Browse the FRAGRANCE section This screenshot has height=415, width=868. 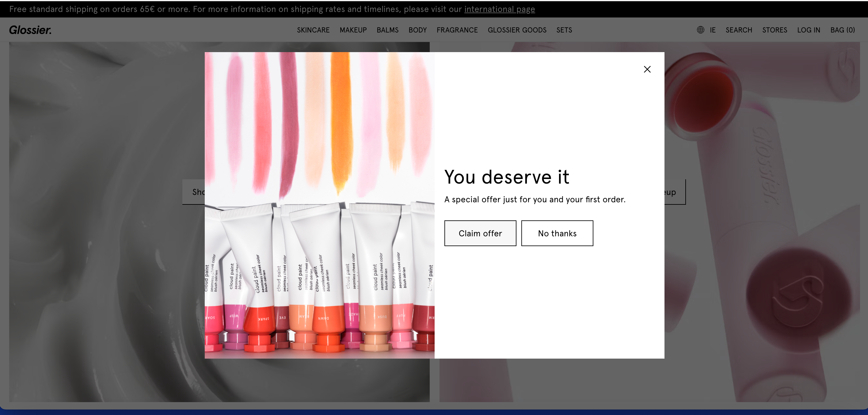457,30
